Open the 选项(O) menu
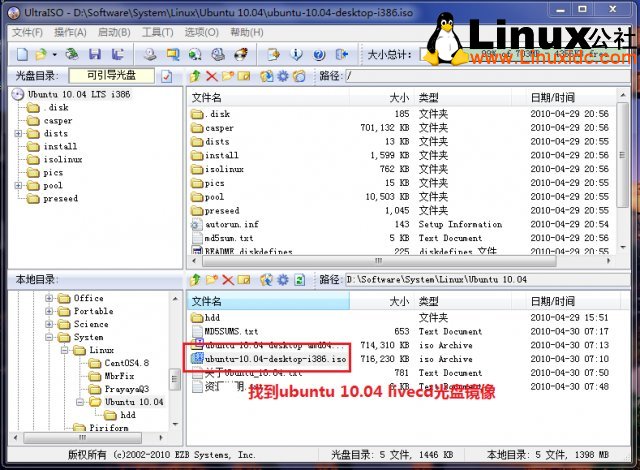 [x=202, y=32]
